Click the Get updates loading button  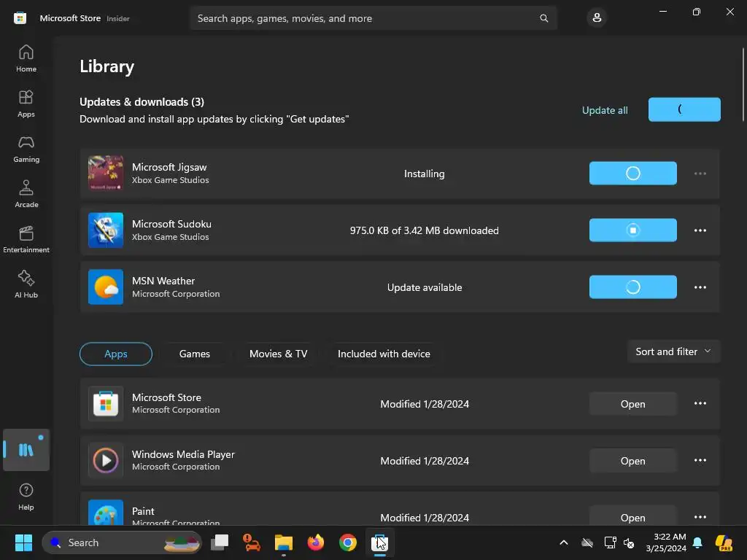click(684, 109)
